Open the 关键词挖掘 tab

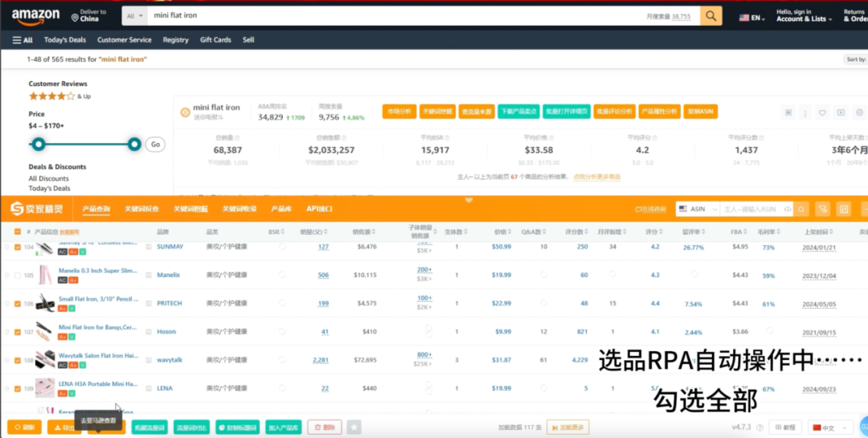(x=190, y=209)
